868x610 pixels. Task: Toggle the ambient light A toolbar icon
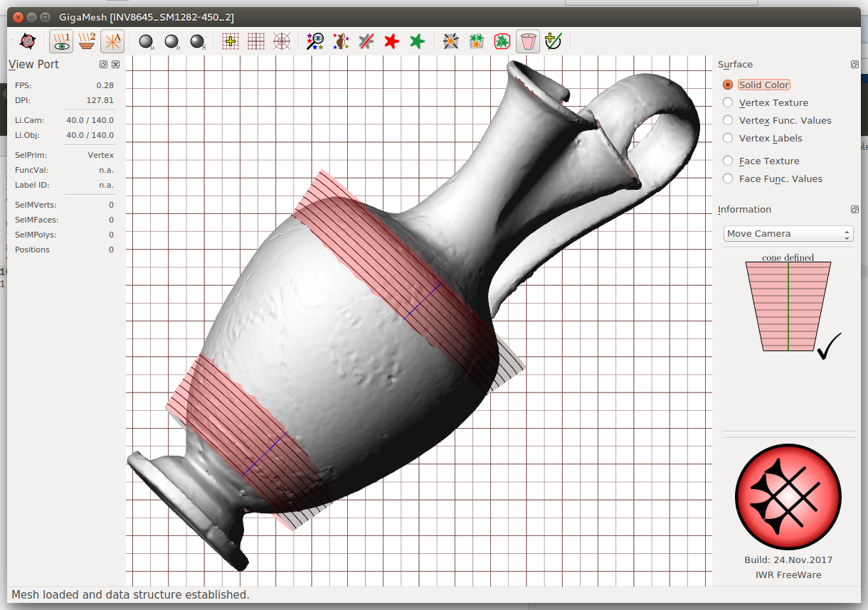(112, 42)
